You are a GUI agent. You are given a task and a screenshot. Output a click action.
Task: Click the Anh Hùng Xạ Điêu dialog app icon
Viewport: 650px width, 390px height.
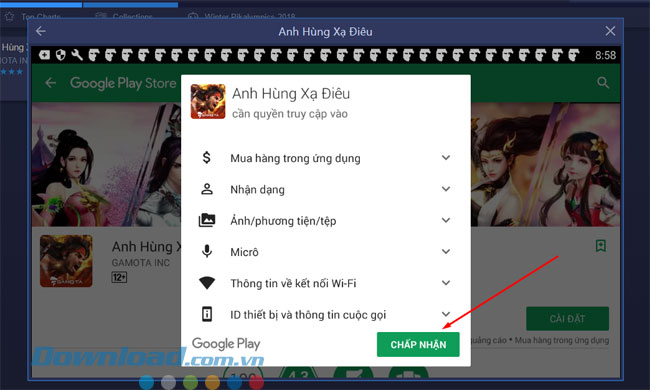click(x=208, y=102)
